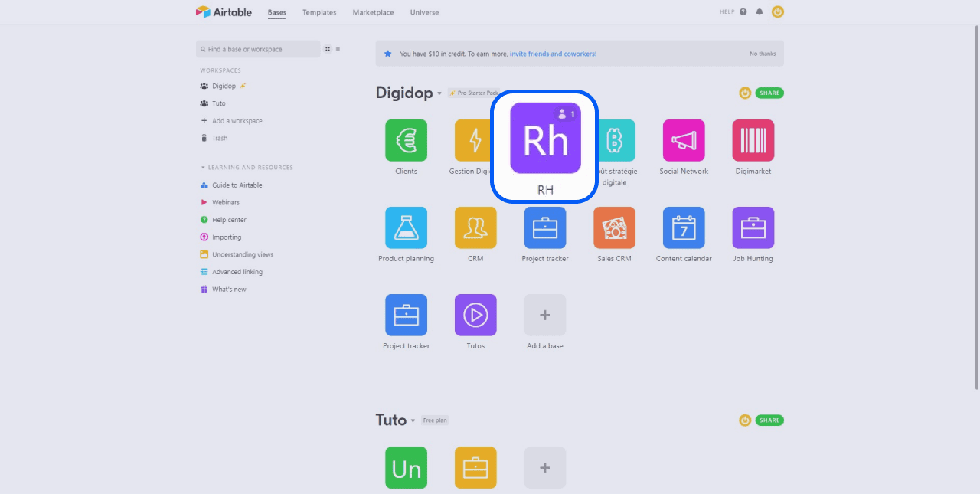The height and width of the screenshot is (494, 980).
Task: Expand the Digidop workspace dropdown arrow
Action: coord(439,94)
